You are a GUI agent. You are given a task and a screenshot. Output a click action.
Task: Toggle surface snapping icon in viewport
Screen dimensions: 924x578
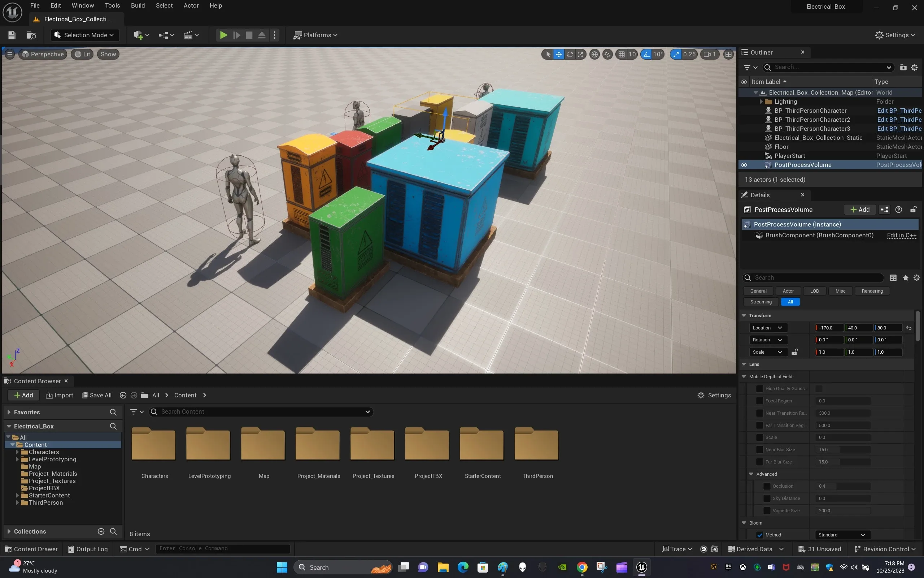[x=607, y=54]
